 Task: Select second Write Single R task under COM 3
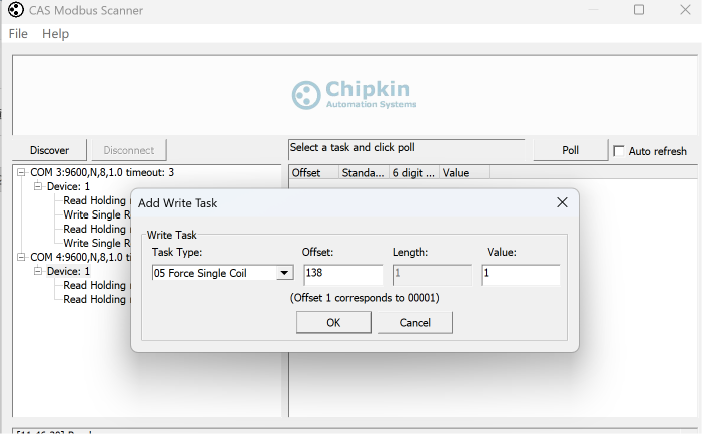pyautogui.click(x=97, y=243)
